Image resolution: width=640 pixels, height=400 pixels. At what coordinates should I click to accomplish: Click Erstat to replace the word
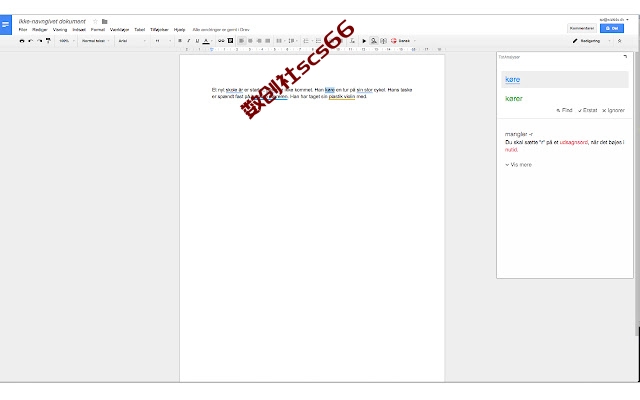(587, 110)
